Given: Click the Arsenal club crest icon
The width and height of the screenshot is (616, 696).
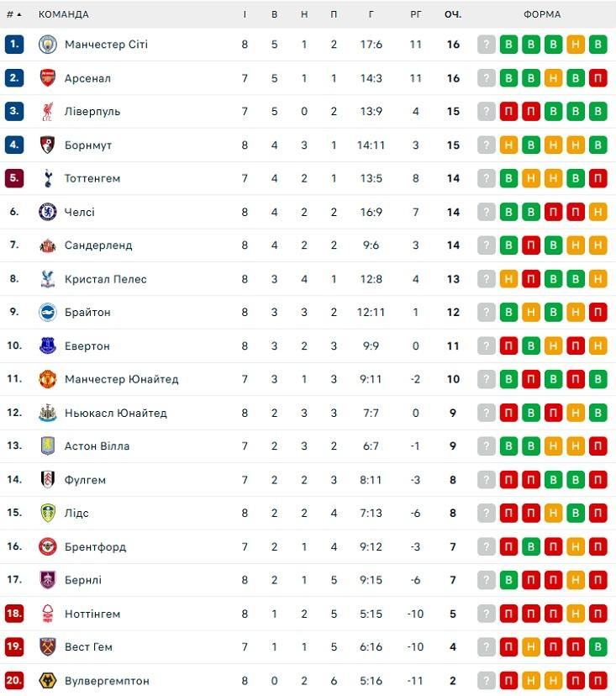Looking at the screenshot, I should [x=48, y=78].
